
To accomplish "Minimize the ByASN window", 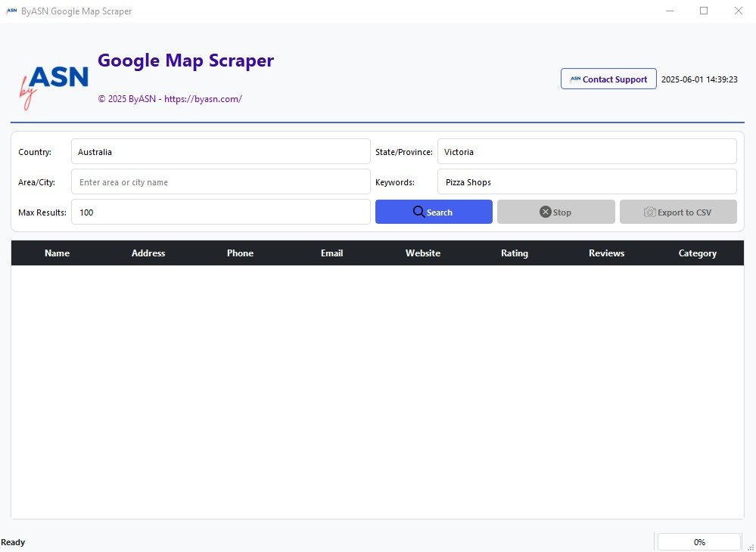I will click(x=669, y=11).
